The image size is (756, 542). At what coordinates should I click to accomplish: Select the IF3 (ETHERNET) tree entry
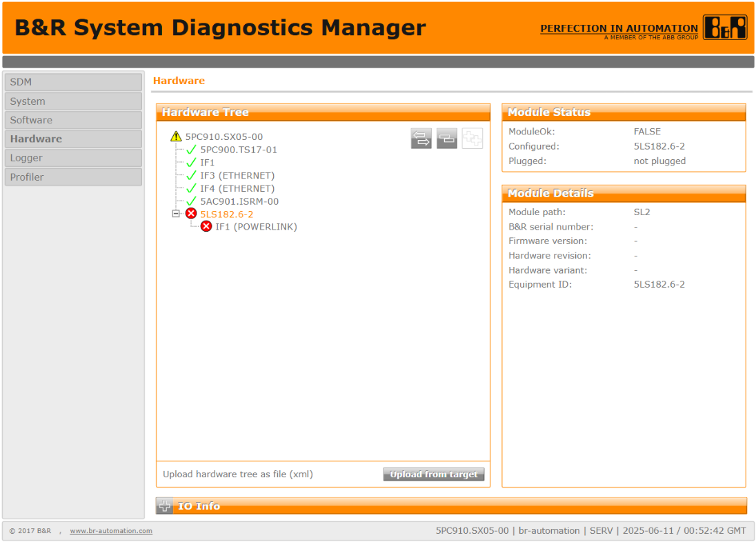click(237, 176)
